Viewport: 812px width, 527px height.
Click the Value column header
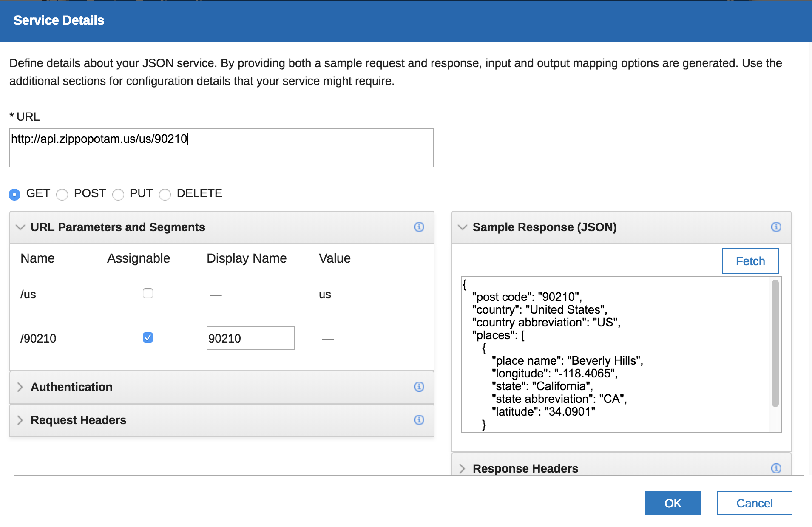pos(335,258)
